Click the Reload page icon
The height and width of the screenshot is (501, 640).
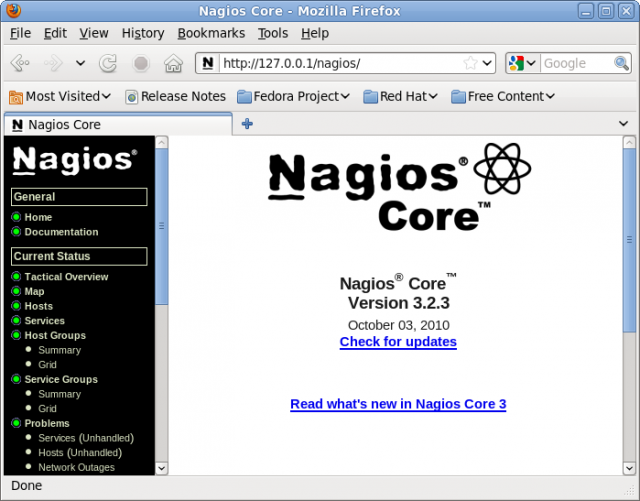[x=108, y=63]
